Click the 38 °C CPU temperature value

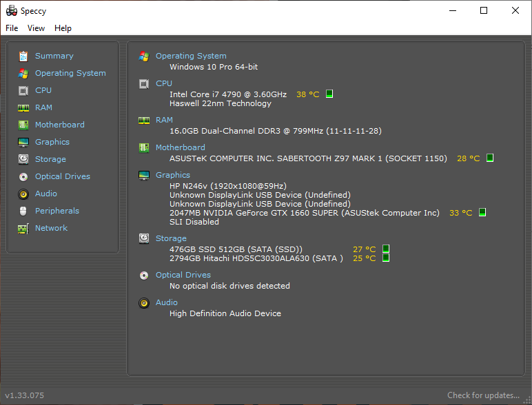308,94
